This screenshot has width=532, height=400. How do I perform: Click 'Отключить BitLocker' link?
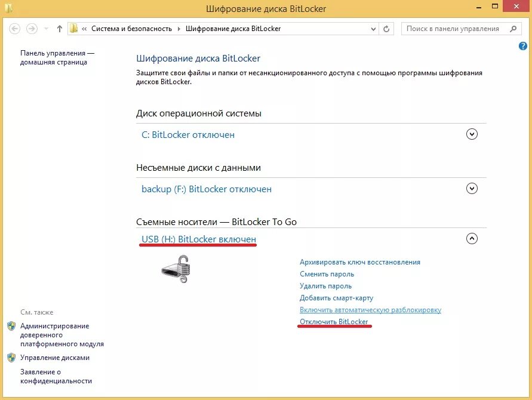pyautogui.click(x=334, y=322)
